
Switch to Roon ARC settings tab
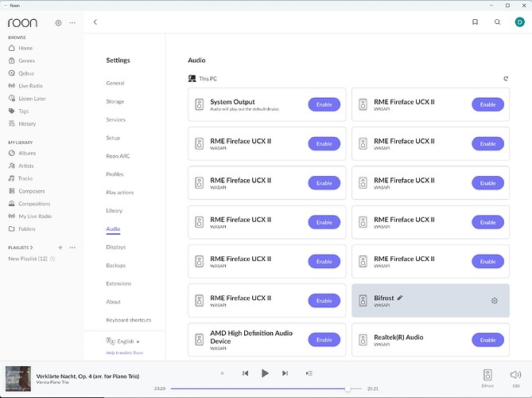point(118,156)
